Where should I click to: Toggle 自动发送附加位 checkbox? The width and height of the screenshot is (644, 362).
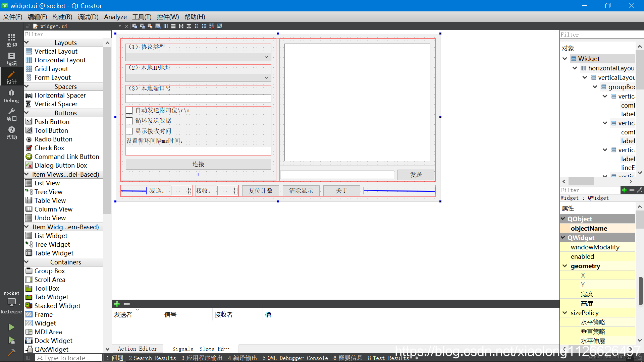point(129,110)
